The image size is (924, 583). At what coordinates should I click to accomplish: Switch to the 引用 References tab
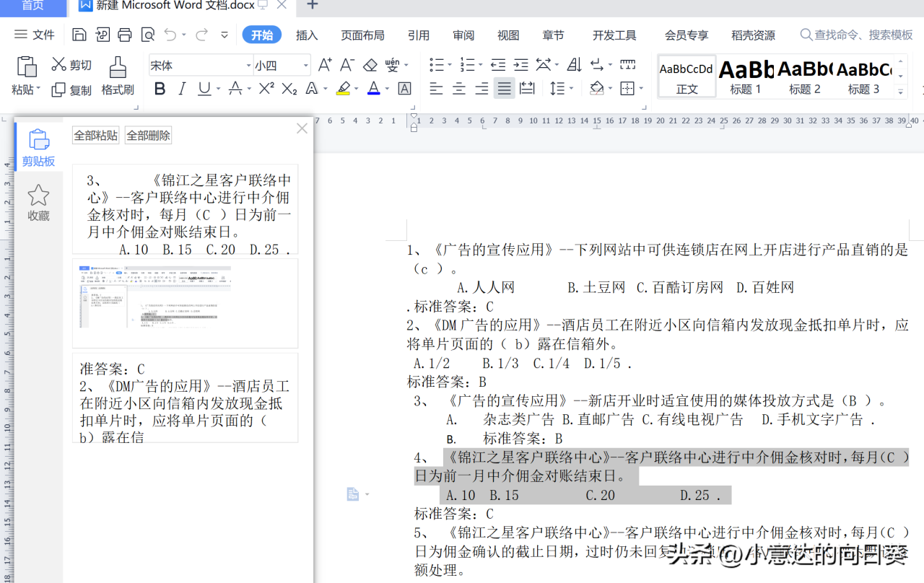point(419,35)
